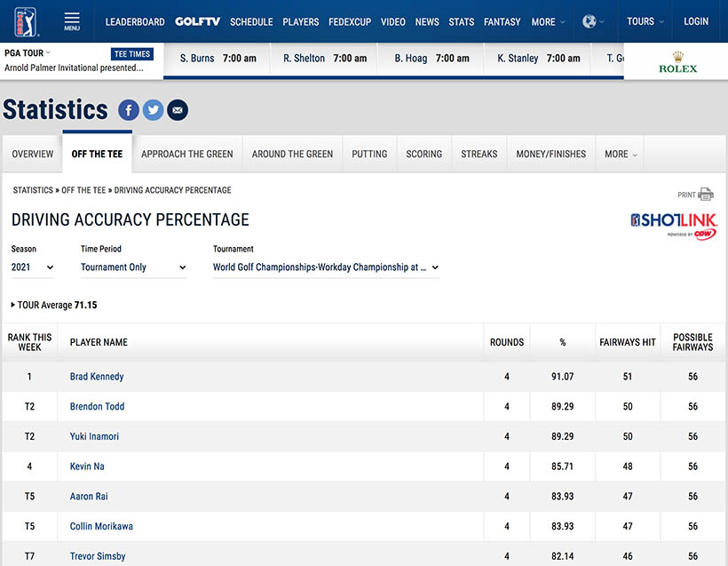Viewport: 728px width, 566px height.
Task: Share statistics on Facebook icon
Action: [129, 110]
